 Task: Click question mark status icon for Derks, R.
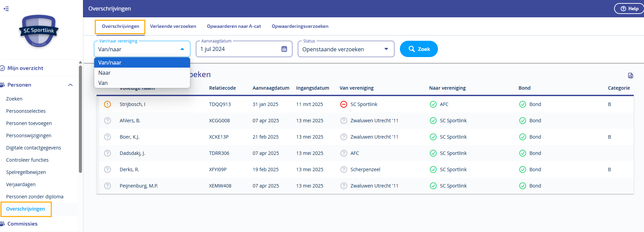click(x=107, y=169)
